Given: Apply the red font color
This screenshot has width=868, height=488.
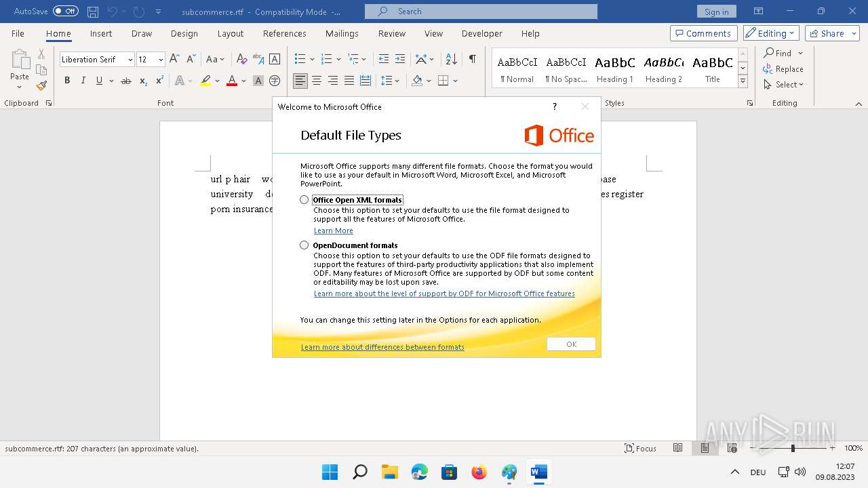Looking at the screenshot, I should point(232,81).
